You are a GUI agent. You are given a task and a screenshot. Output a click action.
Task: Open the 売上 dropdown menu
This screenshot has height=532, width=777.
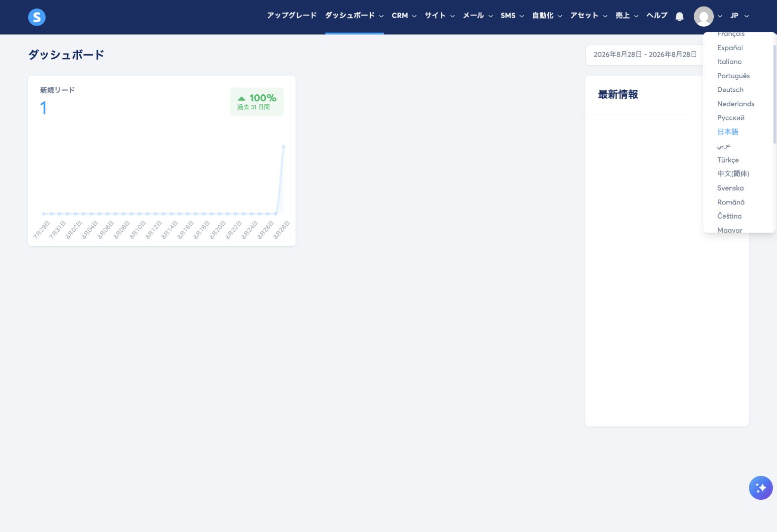[627, 16]
